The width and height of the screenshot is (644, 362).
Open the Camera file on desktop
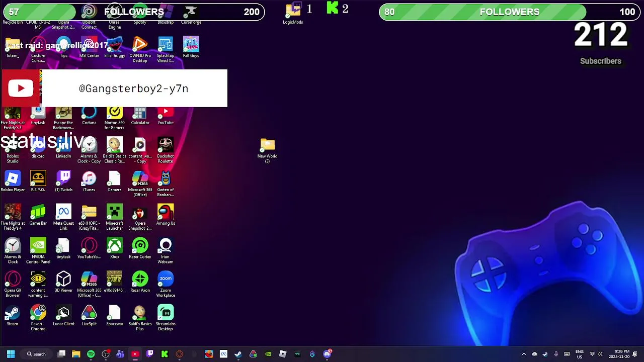pos(115,182)
